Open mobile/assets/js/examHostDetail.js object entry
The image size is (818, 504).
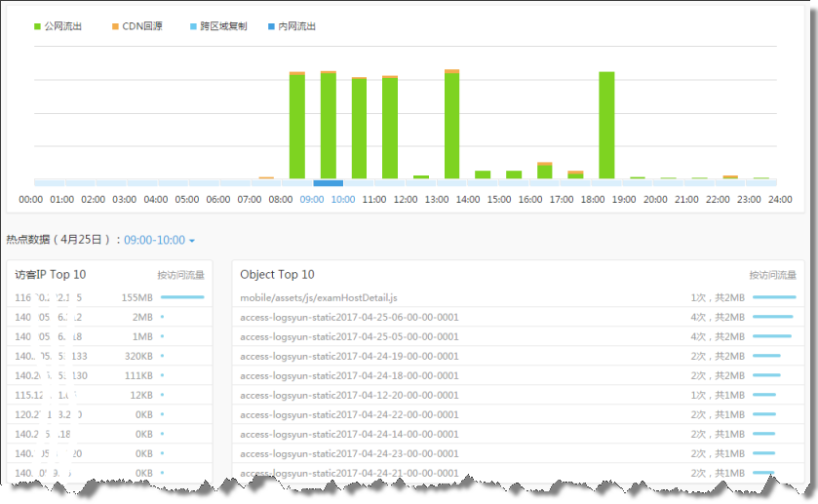tap(332, 296)
